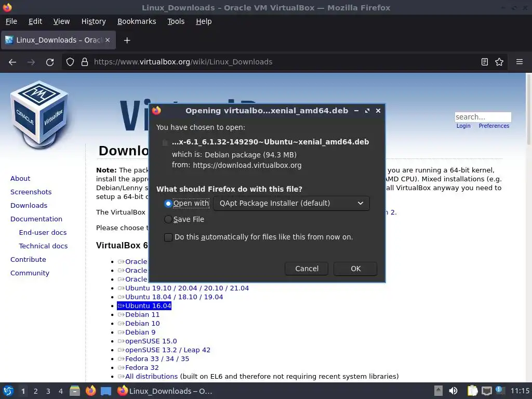This screenshot has height=399, width=532.
Task: Close the Linux_Downloads tab
Action: [108, 40]
